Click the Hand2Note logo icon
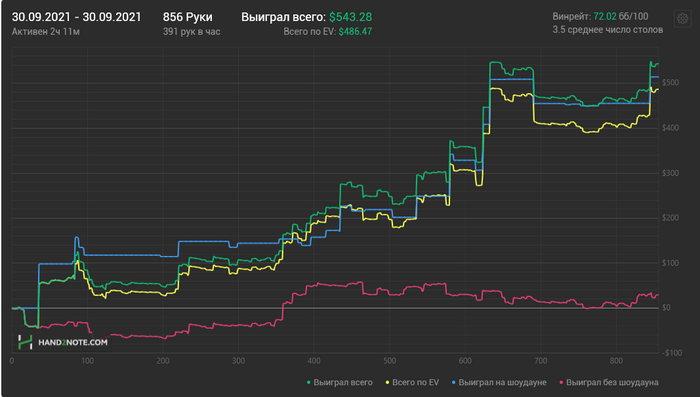700x397 pixels. point(25,342)
